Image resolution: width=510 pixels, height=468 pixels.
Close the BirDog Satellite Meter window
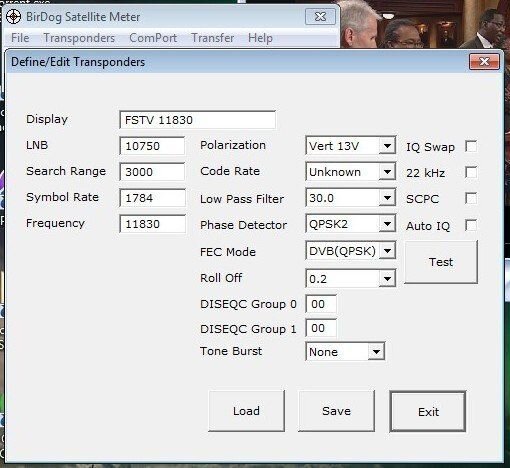click(320, 17)
